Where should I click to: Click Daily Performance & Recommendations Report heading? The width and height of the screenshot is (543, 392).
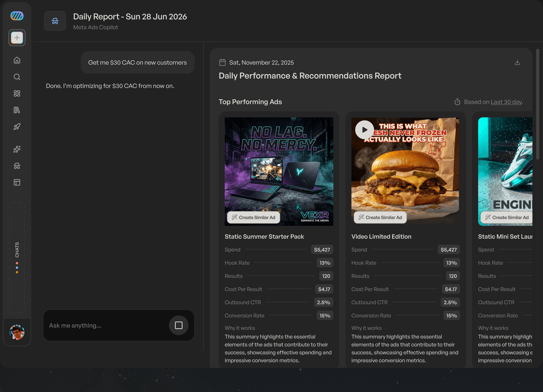(310, 76)
